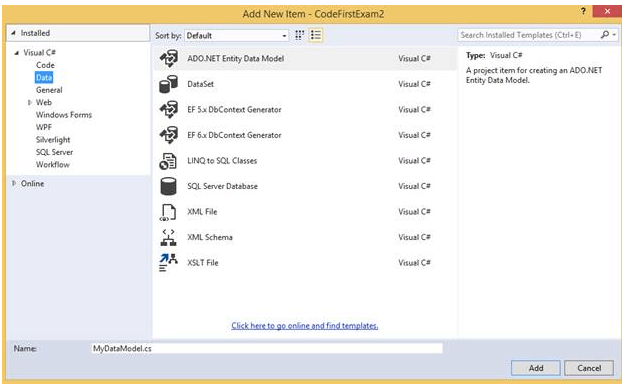
Task: Expand the Web tree node arrow
Action: 29,102
